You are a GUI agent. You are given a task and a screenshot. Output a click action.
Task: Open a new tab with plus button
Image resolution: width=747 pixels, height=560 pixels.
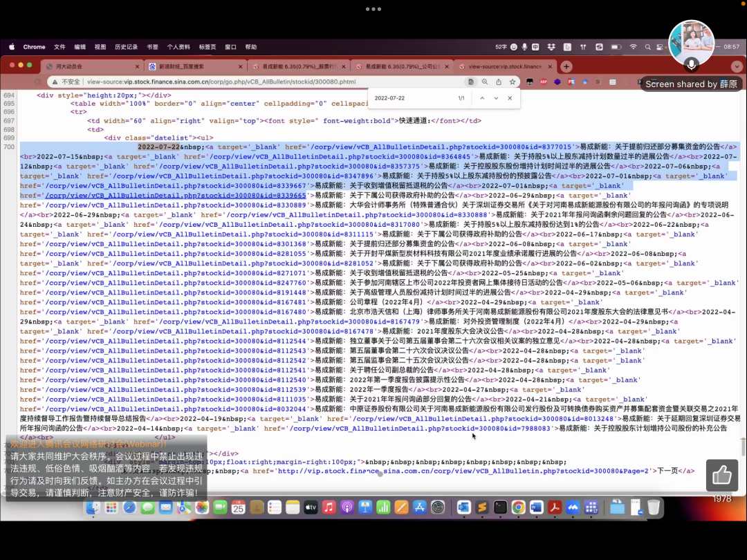[x=566, y=66]
